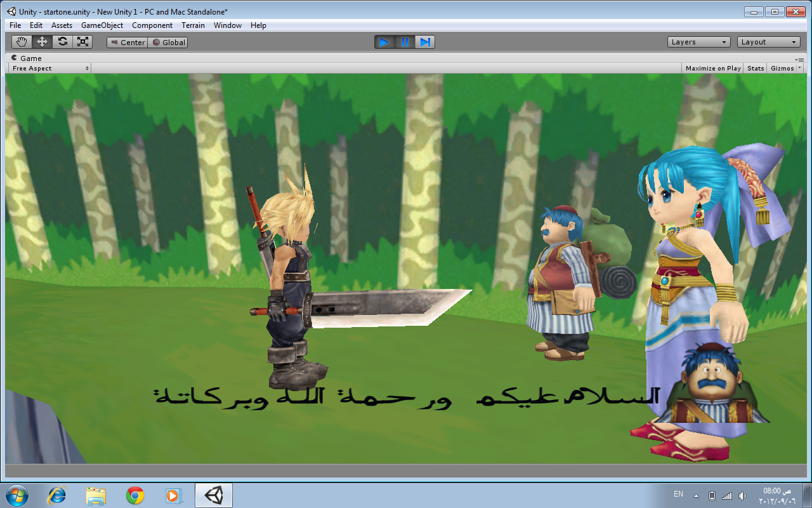The height and width of the screenshot is (508, 812).
Task: Click the Unity logo in title bar
Action: tap(11, 12)
